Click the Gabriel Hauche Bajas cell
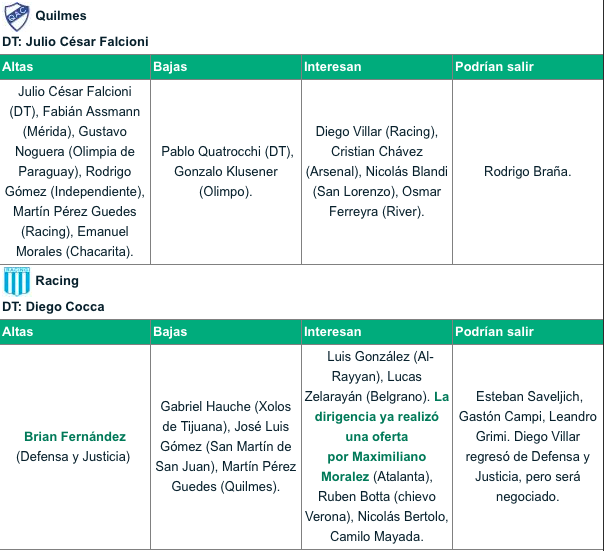This screenshot has height=551, width=605. tap(226, 446)
